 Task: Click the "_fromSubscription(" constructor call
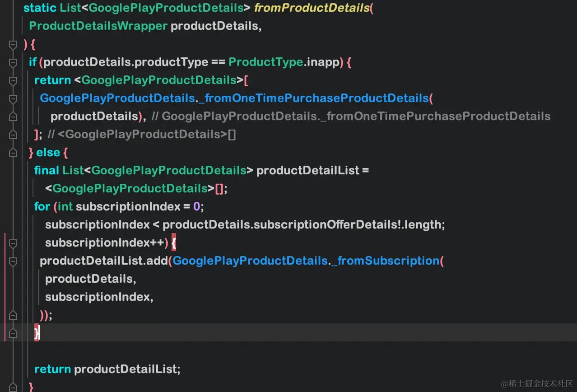pos(387,261)
